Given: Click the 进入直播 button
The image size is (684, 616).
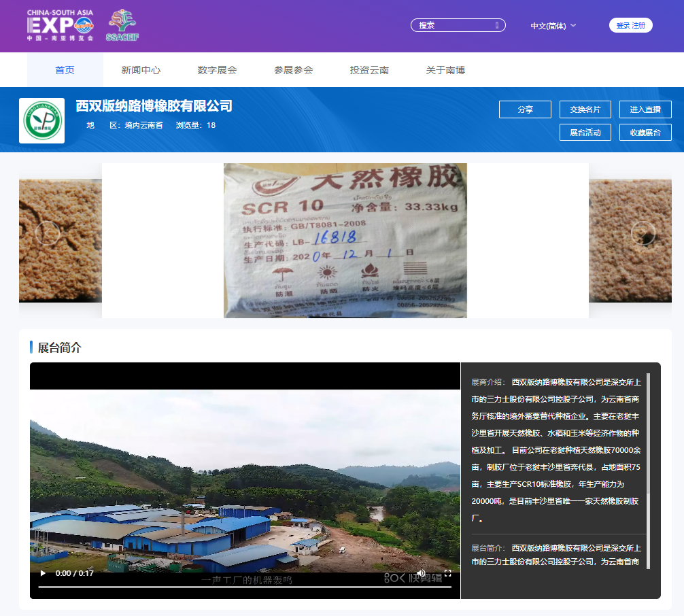Looking at the screenshot, I should click(x=645, y=109).
